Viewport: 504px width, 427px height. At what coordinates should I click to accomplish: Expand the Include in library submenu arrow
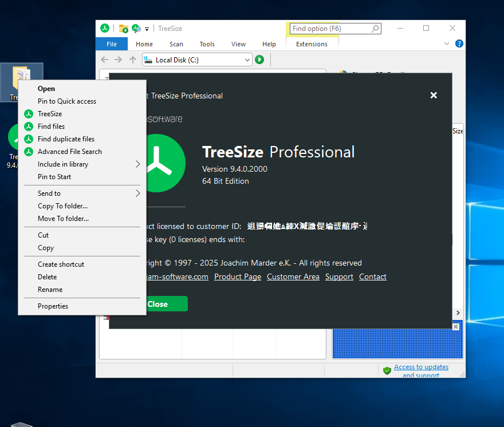coord(137,164)
